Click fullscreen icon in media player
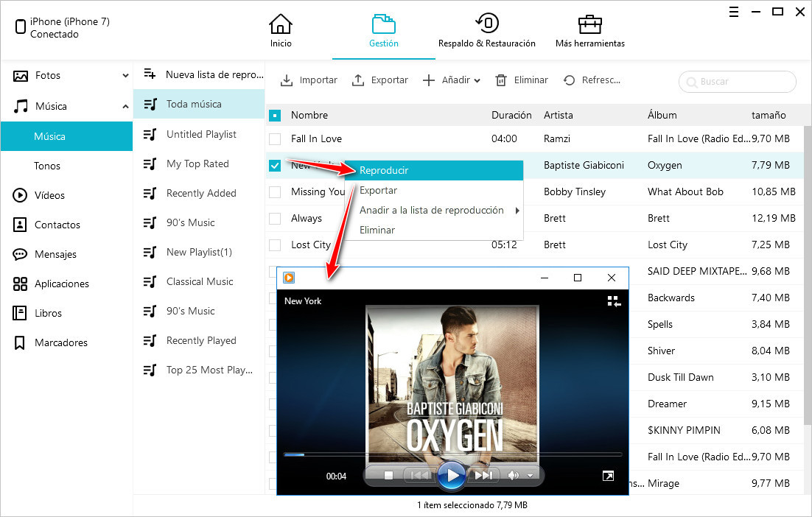 click(609, 476)
